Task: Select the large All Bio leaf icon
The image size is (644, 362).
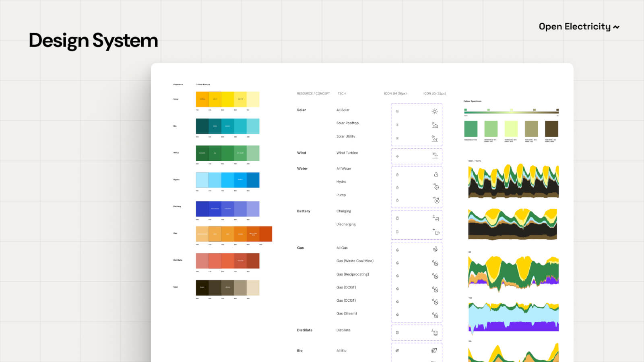Action: 434,351
